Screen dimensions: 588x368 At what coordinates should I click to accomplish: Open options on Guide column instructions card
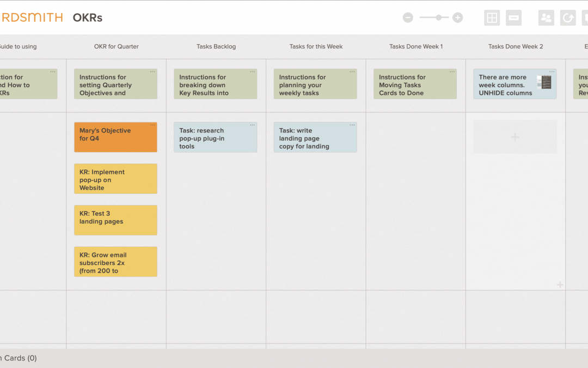[x=53, y=72]
